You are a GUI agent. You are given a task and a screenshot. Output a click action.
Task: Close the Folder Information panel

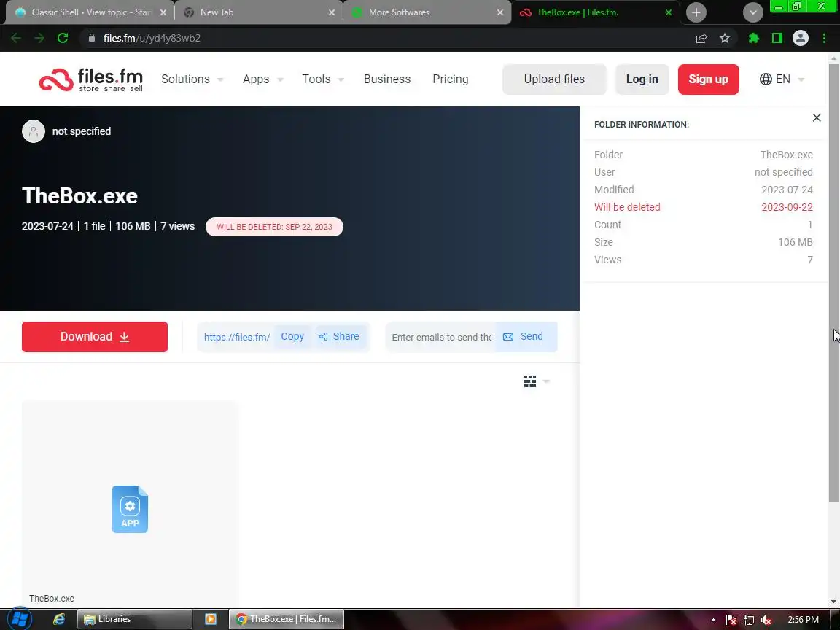click(817, 118)
